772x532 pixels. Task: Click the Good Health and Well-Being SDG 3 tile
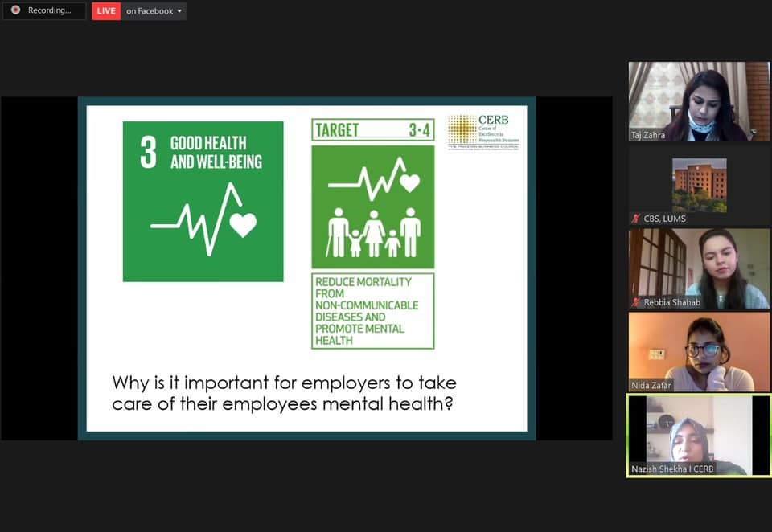pyautogui.click(x=203, y=201)
